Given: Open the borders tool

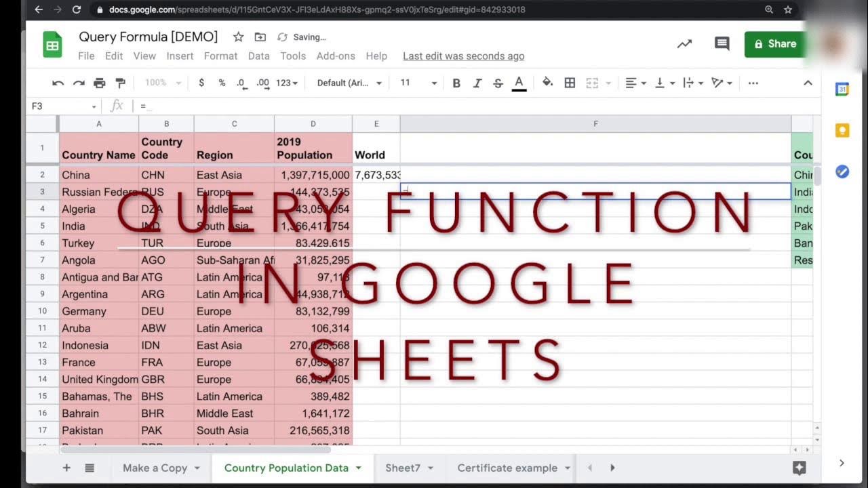Looking at the screenshot, I should [570, 83].
